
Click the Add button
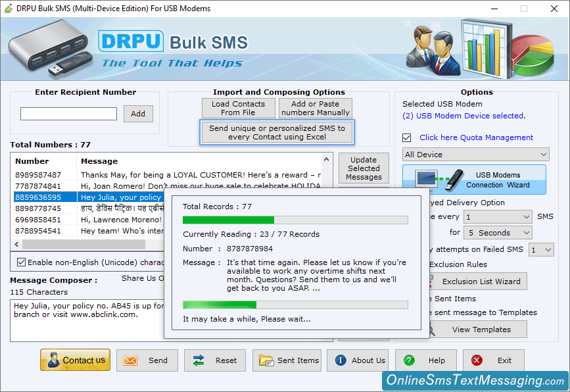138,114
